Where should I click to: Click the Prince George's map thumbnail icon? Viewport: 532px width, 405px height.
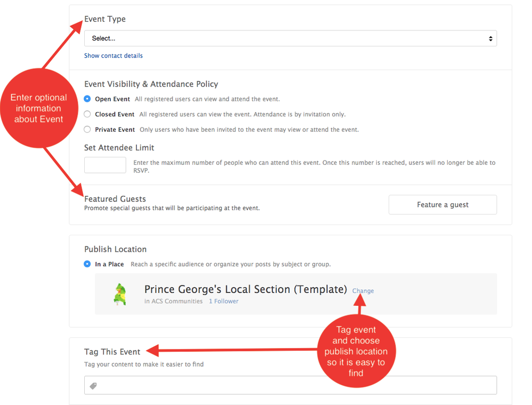click(x=120, y=295)
